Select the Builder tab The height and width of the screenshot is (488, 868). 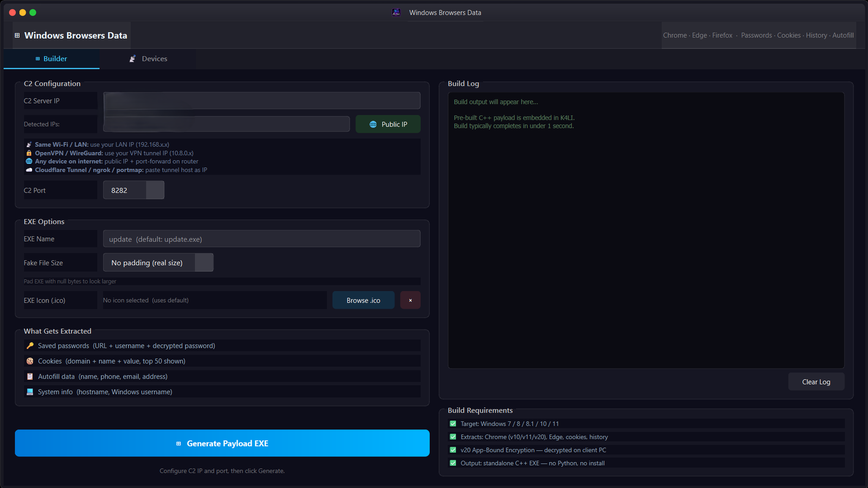[52, 59]
